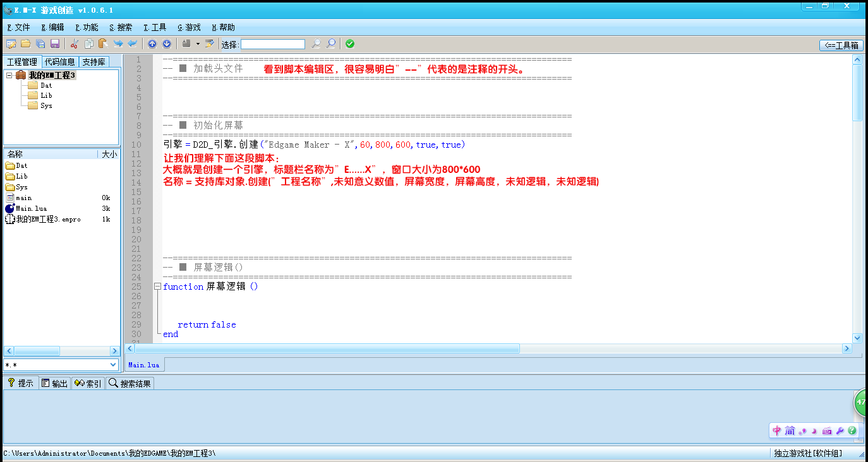Switch to the 代码信息 tab
The width and height of the screenshot is (868, 462).
pyautogui.click(x=60, y=62)
